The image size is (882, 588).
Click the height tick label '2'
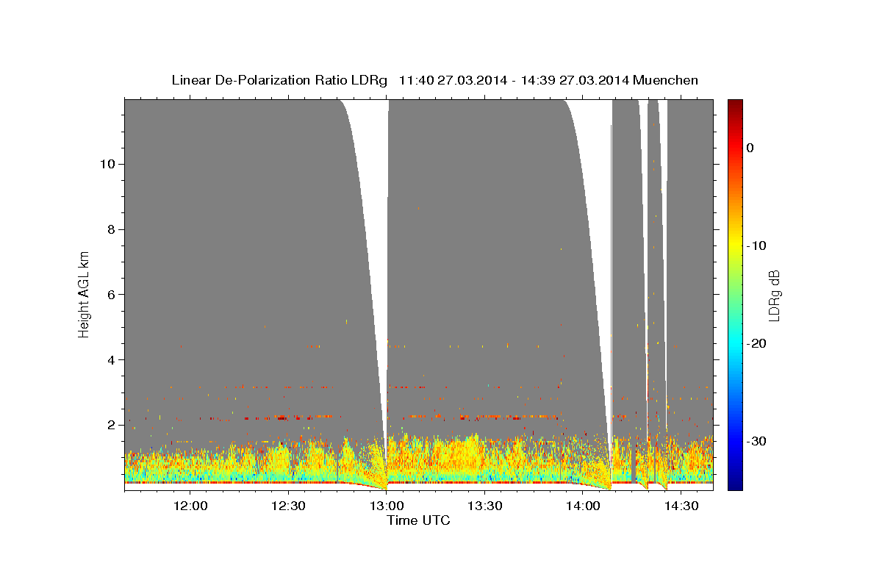pos(110,425)
